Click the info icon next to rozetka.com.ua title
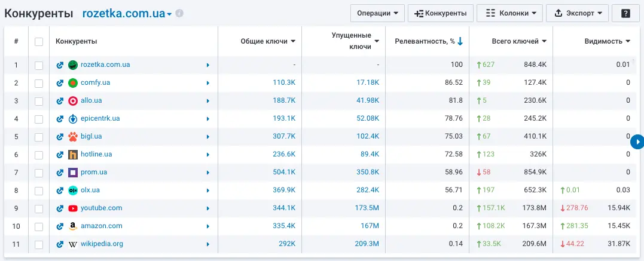 [179, 13]
